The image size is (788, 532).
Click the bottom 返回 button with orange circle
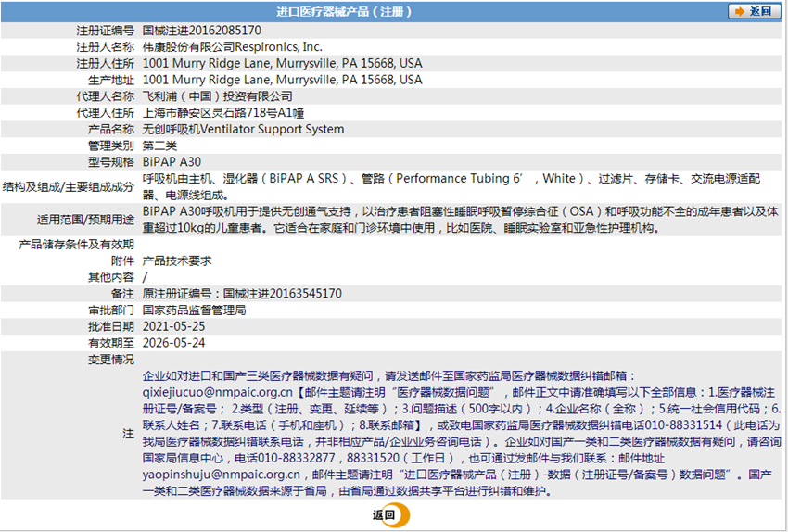tap(391, 515)
